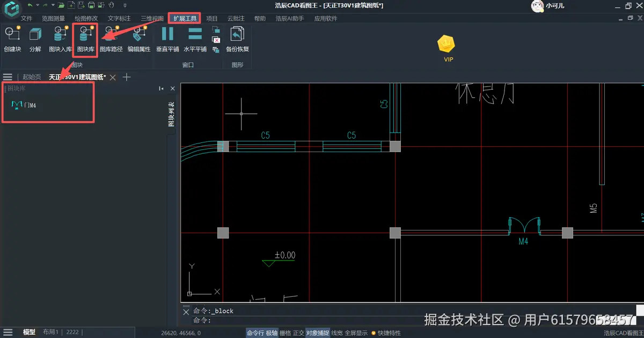Toggle 全屏显示 full screen display
This screenshot has width=644, height=338.
tap(356, 333)
